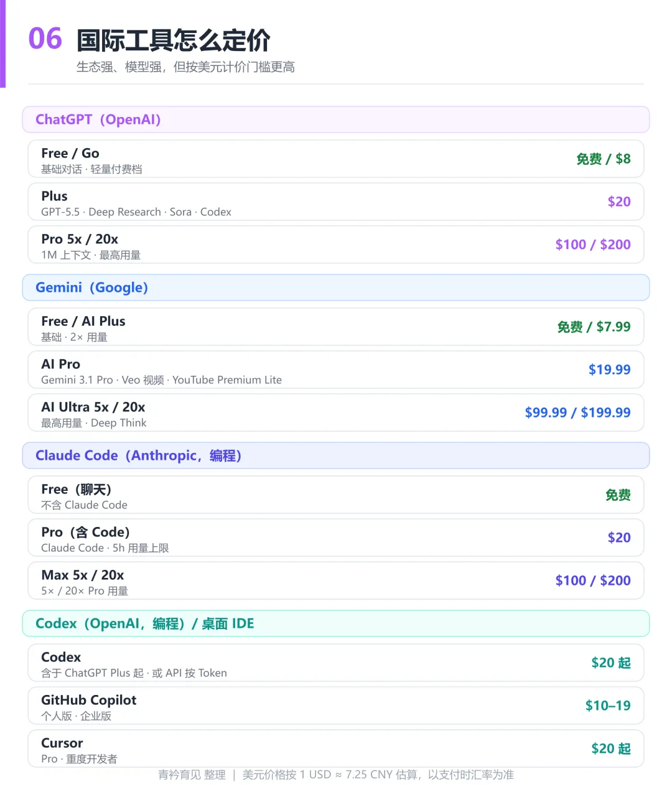672x797 pixels.
Task: Click the $10–19 price
Action: coord(608,706)
